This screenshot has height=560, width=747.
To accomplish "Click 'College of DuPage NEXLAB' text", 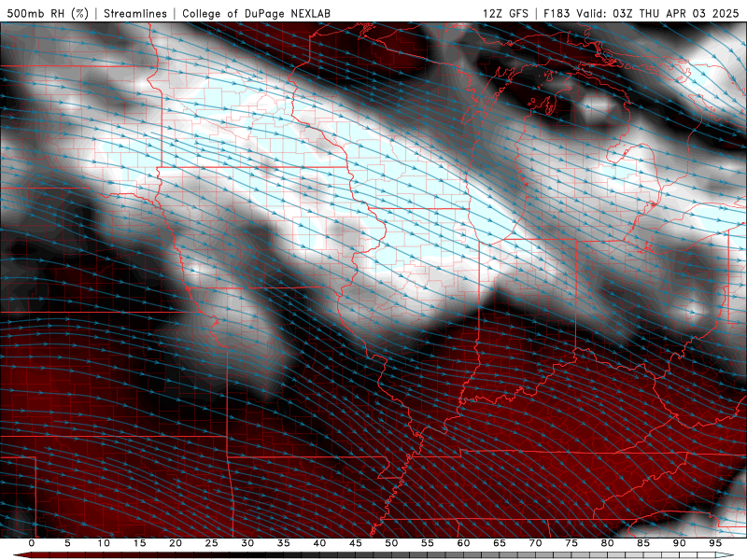I will (x=256, y=13).
